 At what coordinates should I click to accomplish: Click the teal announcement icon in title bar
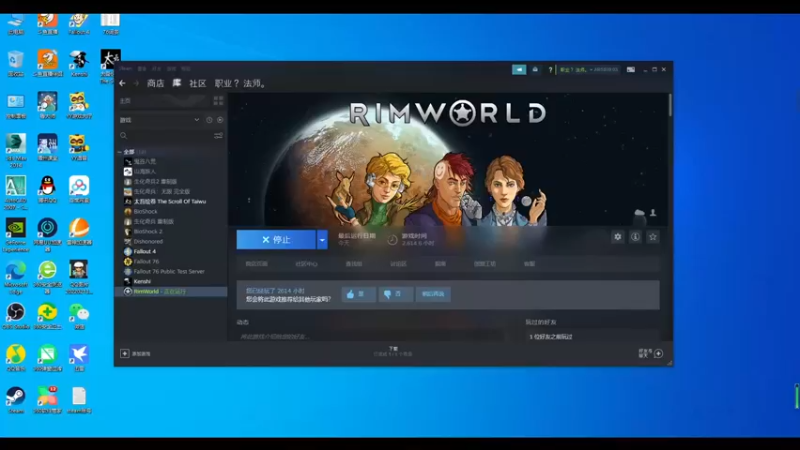pos(519,69)
